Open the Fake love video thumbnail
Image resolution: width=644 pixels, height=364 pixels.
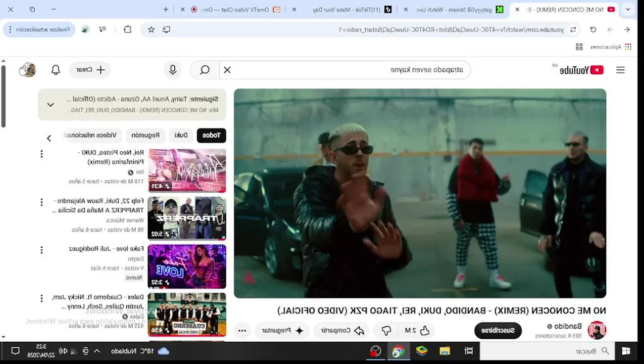[187, 266]
